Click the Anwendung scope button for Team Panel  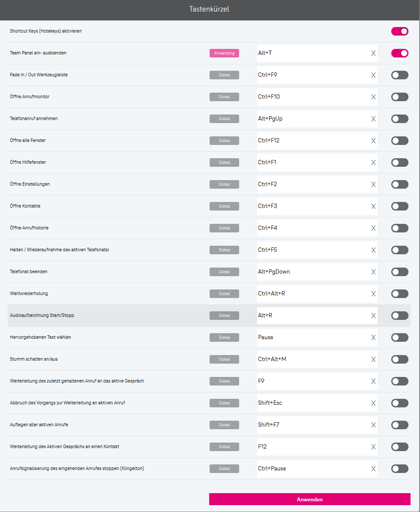click(x=224, y=53)
